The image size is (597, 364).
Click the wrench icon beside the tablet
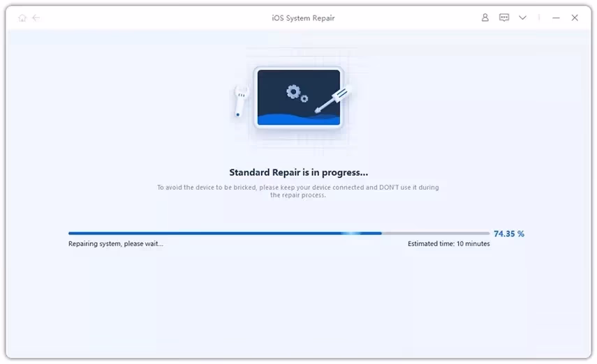[241, 100]
